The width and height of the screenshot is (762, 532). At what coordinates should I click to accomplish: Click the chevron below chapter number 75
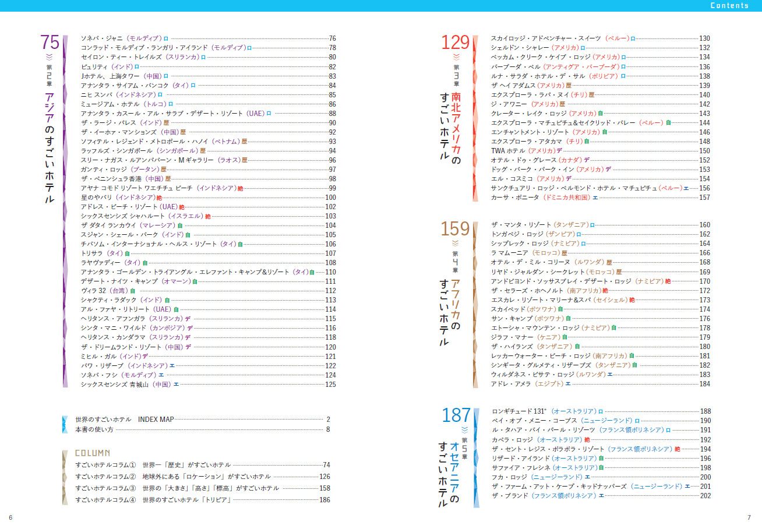tap(49, 57)
